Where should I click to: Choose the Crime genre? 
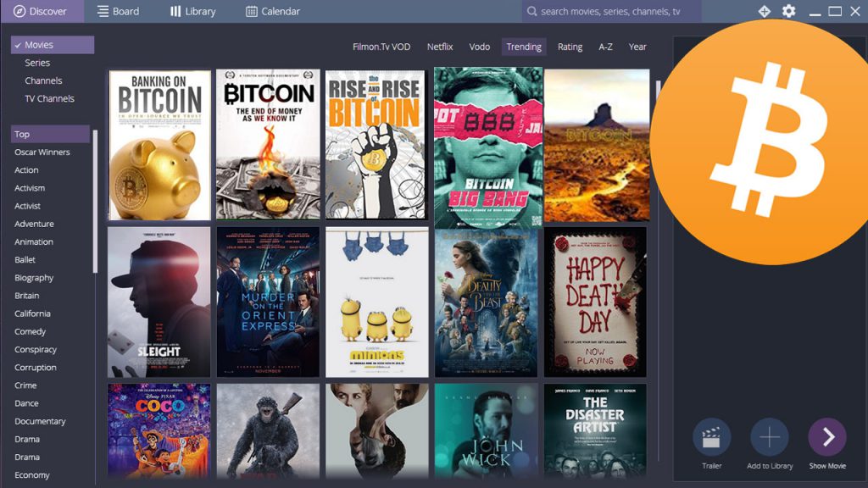coord(25,385)
